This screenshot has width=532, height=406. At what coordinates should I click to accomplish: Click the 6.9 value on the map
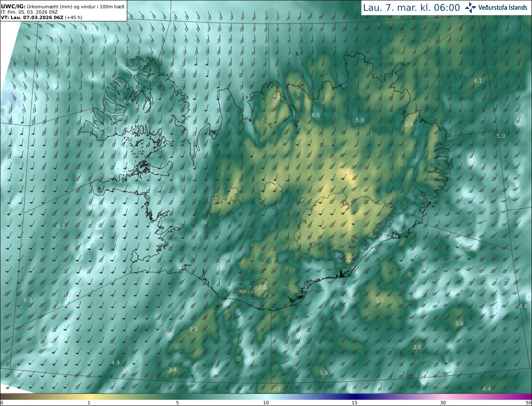click(20, 57)
